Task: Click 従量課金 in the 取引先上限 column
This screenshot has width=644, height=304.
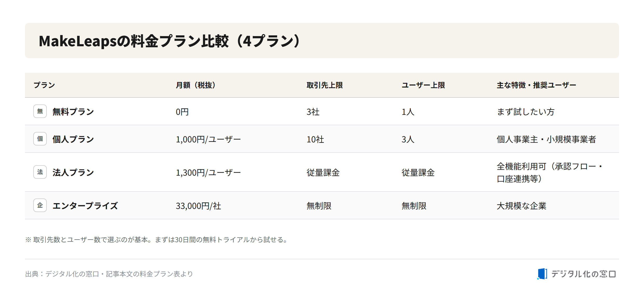Action: 323,173
